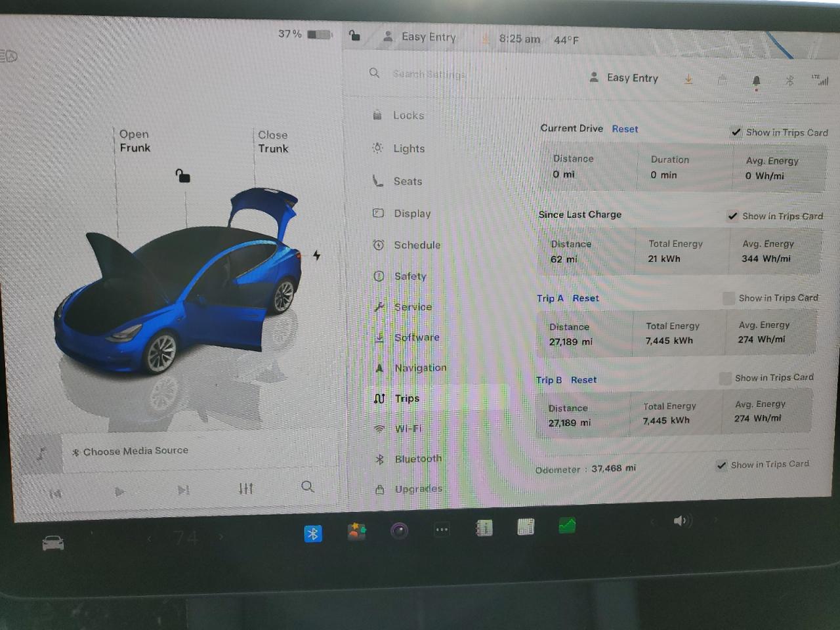Open the colorful app icon beside Bluetooth app
The image size is (840, 630).
pos(356,531)
